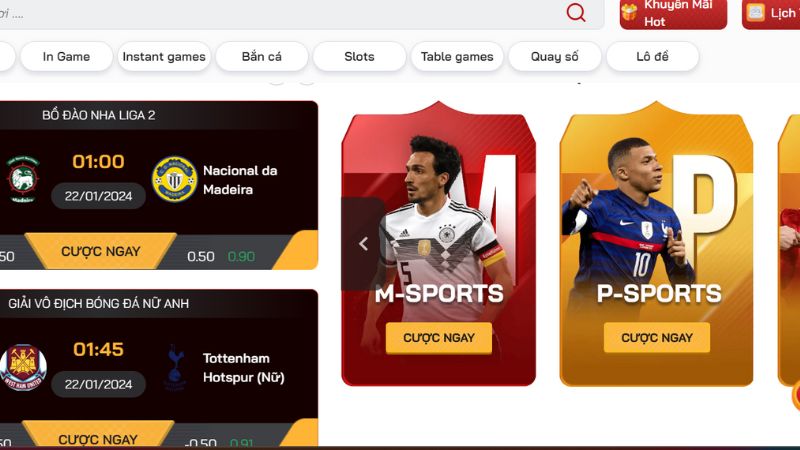The width and height of the screenshot is (800, 450).
Task: Click the red search magnifier icon
Action: point(576,12)
